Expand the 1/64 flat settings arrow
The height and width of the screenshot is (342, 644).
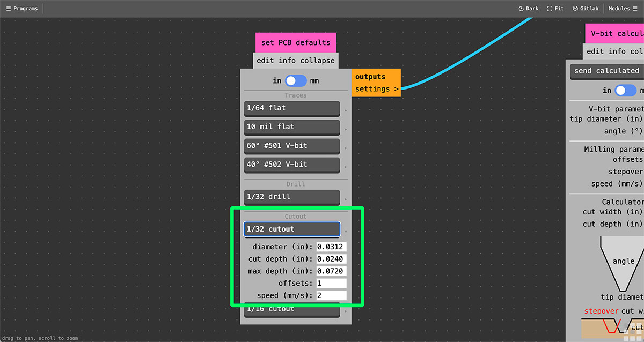tap(346, 110)
